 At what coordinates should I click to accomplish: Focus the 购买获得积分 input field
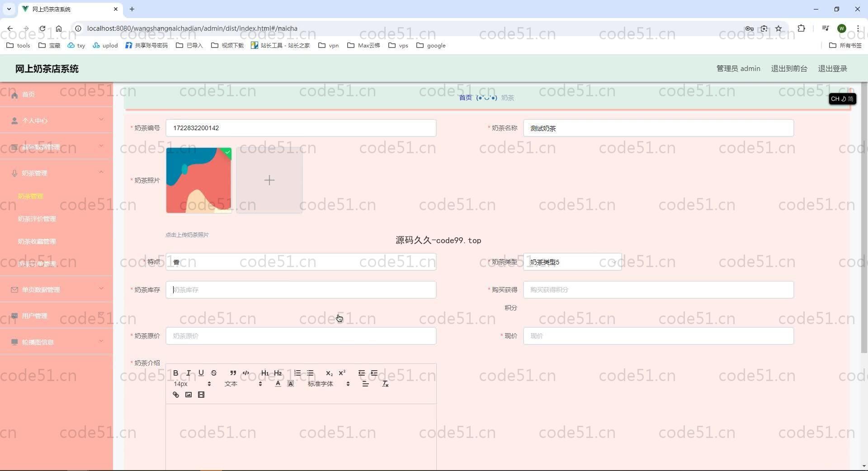pyautogui.click(x=658, y=290)
